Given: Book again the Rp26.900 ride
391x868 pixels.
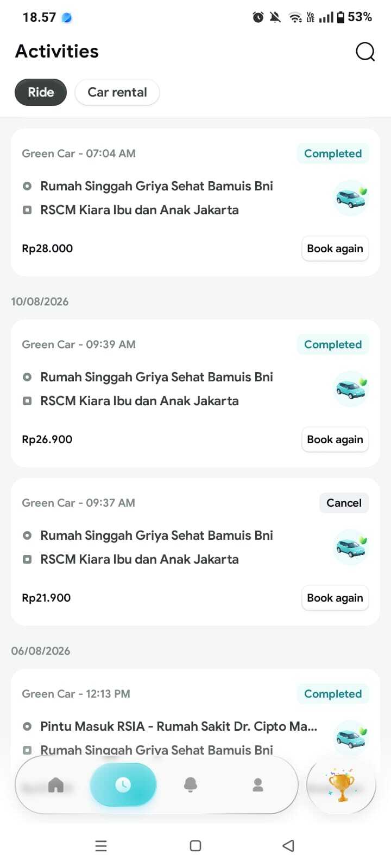Looking at the screenshot, I should (x=335, y=439).
